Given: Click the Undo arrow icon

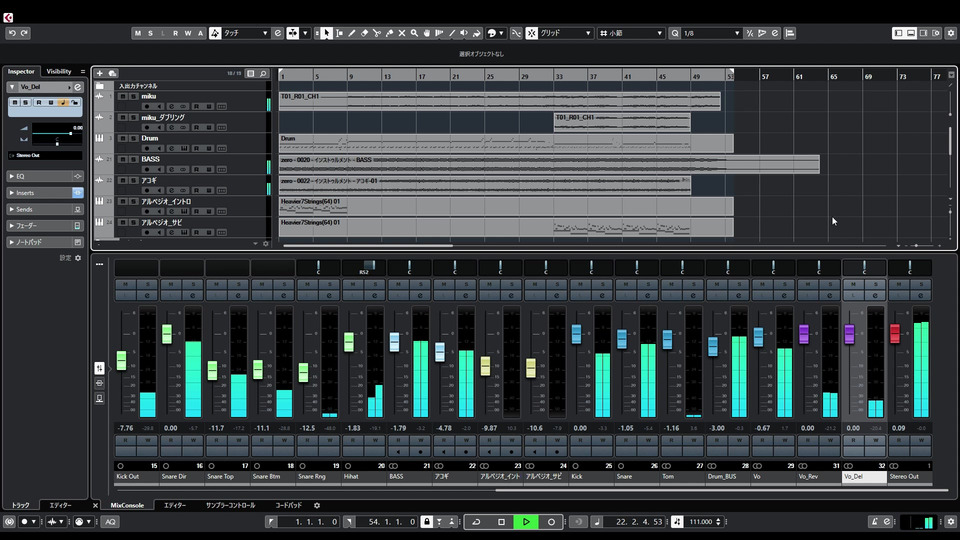Looking at the screenshot, I should click(12, 33).
